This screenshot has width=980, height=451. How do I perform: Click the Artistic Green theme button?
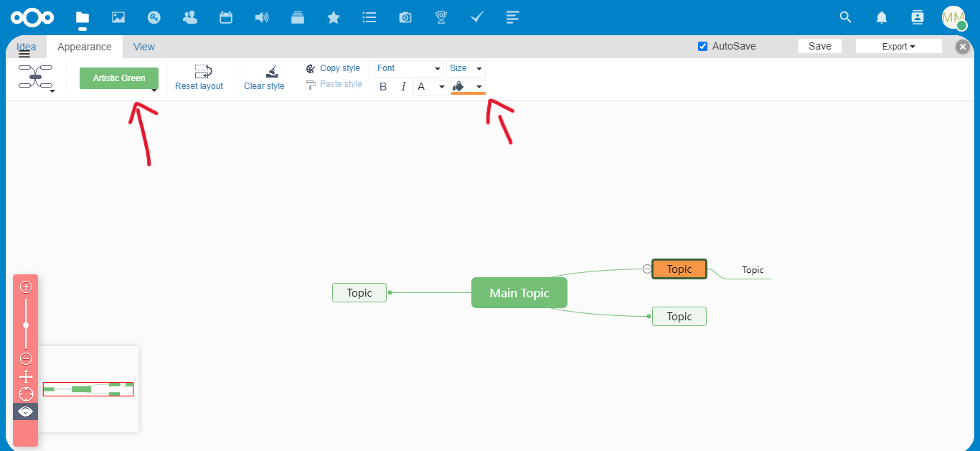118,78
